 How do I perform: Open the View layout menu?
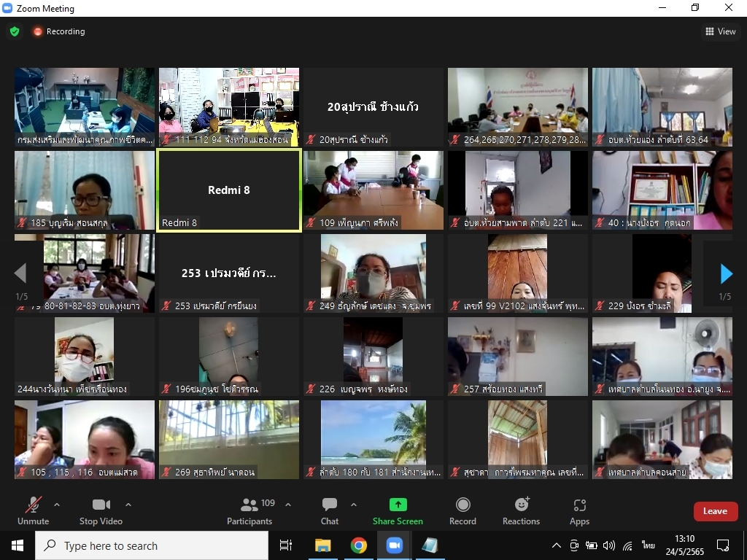720,31
